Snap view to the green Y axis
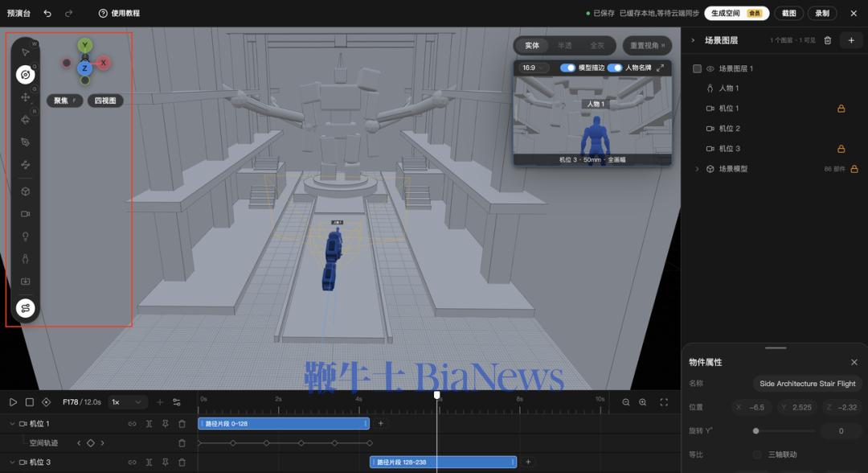The width and height of the screenshot is (868, 473). tap(84, 45)
